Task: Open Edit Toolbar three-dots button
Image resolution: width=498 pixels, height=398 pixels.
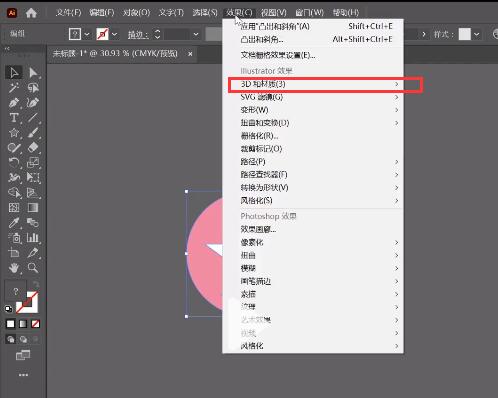Action: 23,375
